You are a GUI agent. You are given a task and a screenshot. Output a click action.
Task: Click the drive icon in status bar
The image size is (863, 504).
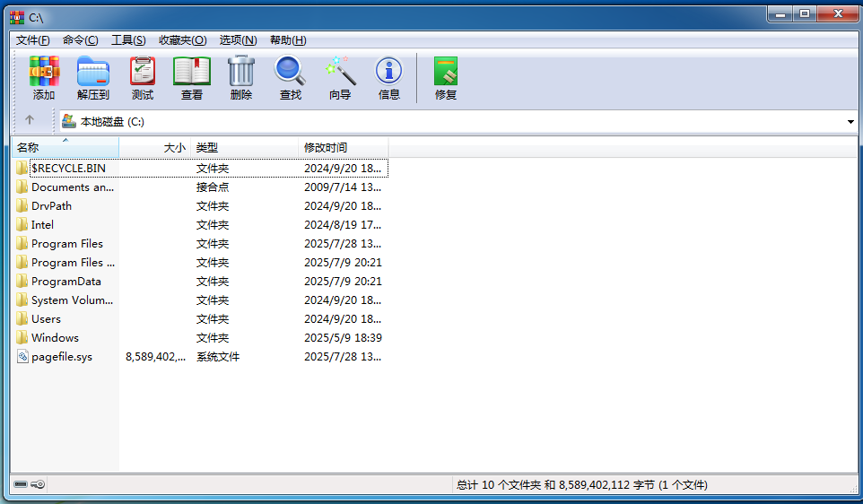tap(21, 485)
